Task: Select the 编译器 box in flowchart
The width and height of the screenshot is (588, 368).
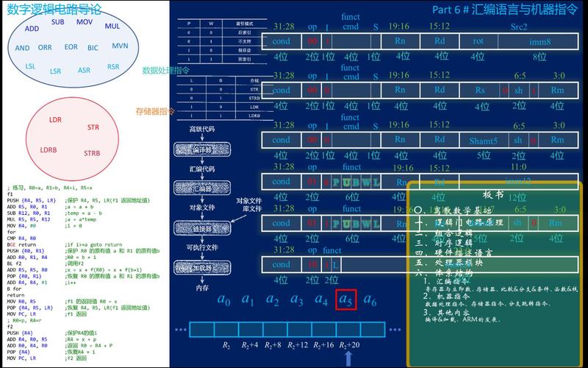Action: 202,150
